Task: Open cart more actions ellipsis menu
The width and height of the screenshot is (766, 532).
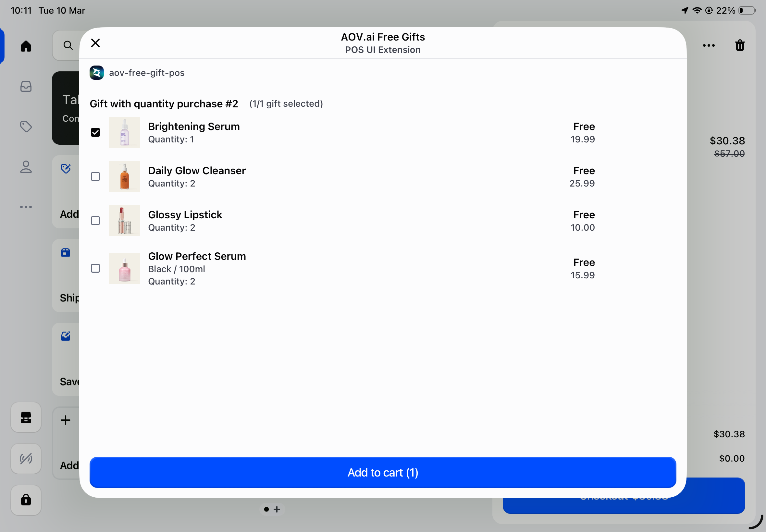Action: tap(709, 45)
